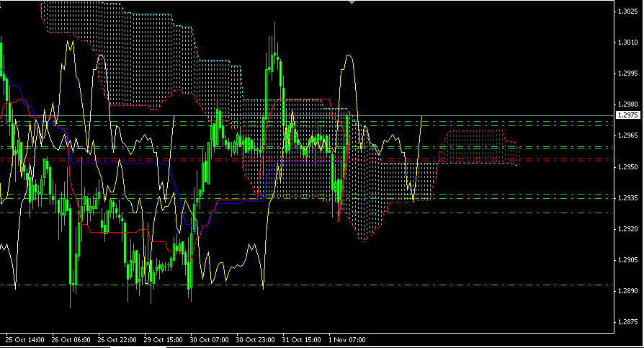Click the 1.2965 price axis label
Image resolution: width=644 pixels, height=348 pixels.
628,135
